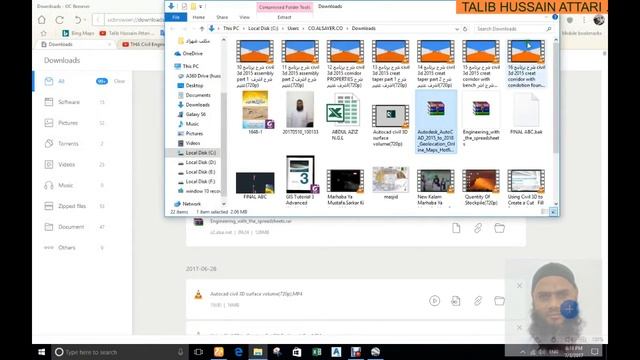This screenshot has height=360, width=640.
Task: Expand the Explorer address bar history dropdown
Action: coord(457,29)
